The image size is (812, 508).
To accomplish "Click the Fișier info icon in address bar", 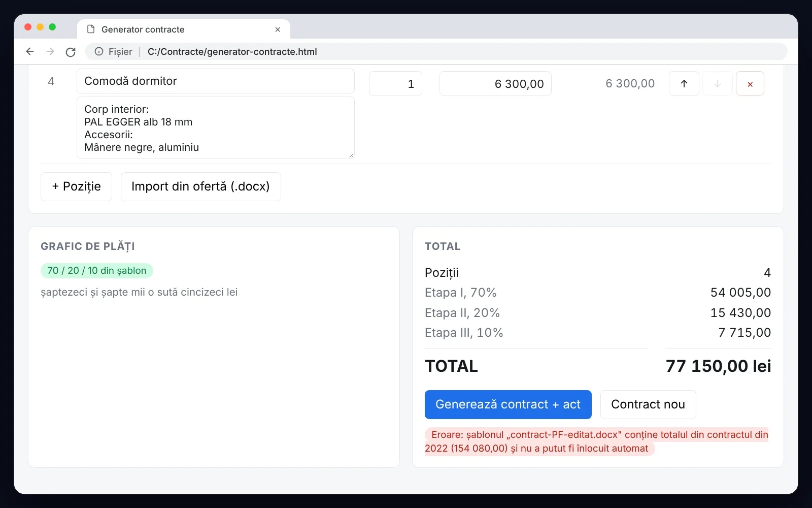I will tap(99, 51).
